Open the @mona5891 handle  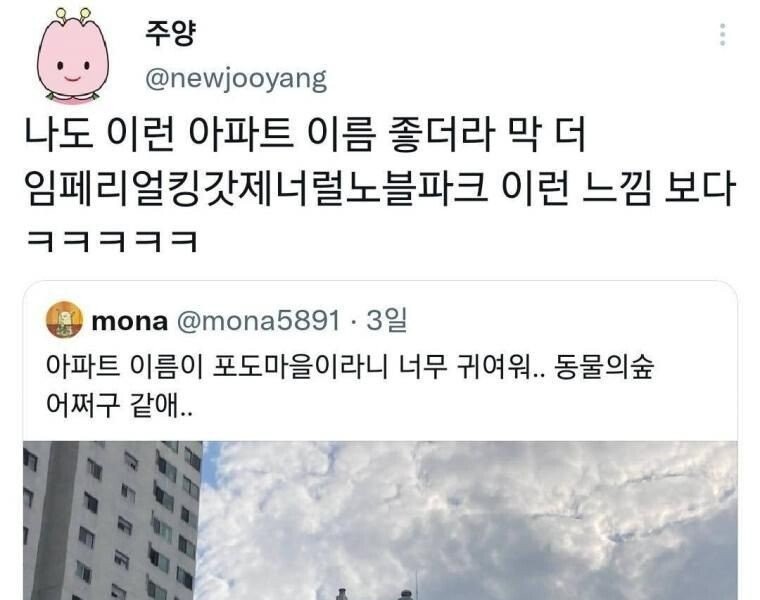(x=258, y=321)
